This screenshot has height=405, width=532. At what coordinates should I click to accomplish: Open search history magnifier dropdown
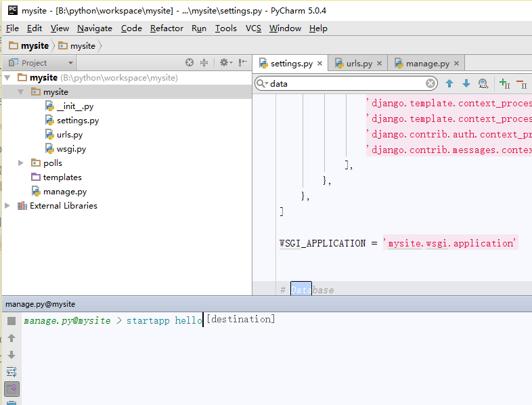262,83
